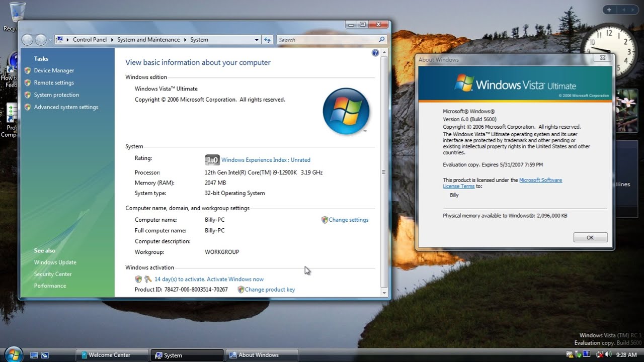Click Sidebar next page arrow
644x362 pixels.
pyautogui.click(x=632, y=10)
